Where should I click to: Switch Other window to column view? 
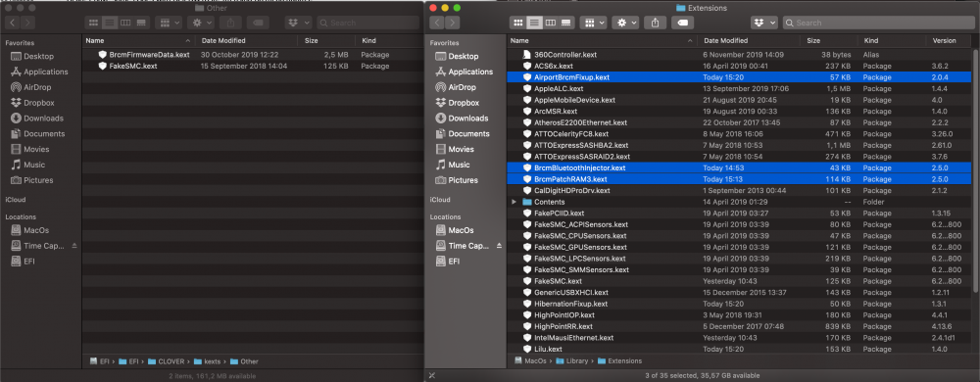click(125, 23)
